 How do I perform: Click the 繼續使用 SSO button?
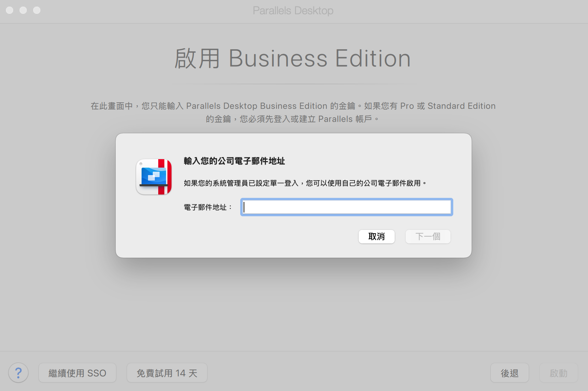point(77,373)
